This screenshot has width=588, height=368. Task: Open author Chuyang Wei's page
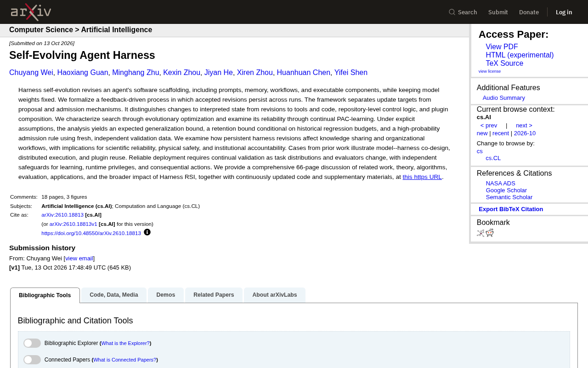(x=31, y=73)
